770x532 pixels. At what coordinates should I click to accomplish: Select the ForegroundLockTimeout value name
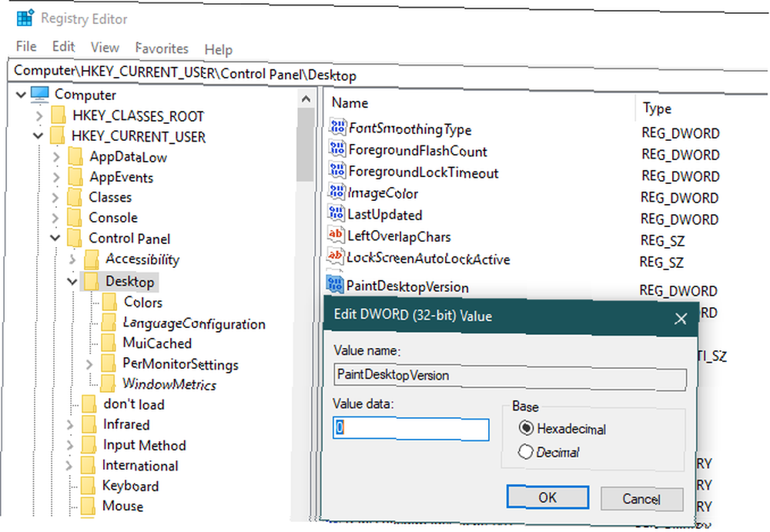[x=423, y=172]
